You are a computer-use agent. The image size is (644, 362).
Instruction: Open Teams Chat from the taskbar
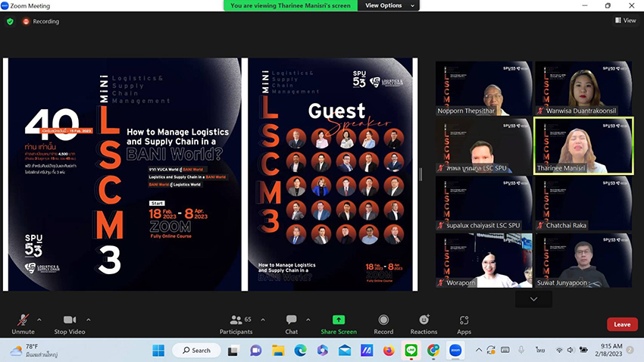tap(256, 351)
